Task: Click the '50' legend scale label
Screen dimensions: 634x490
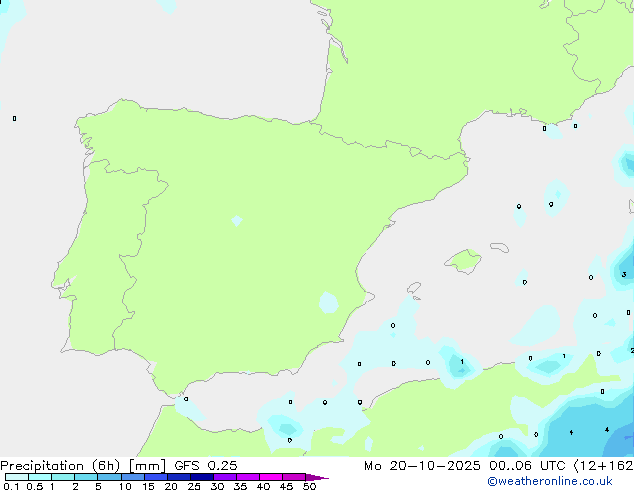Action: coord(309,486)
